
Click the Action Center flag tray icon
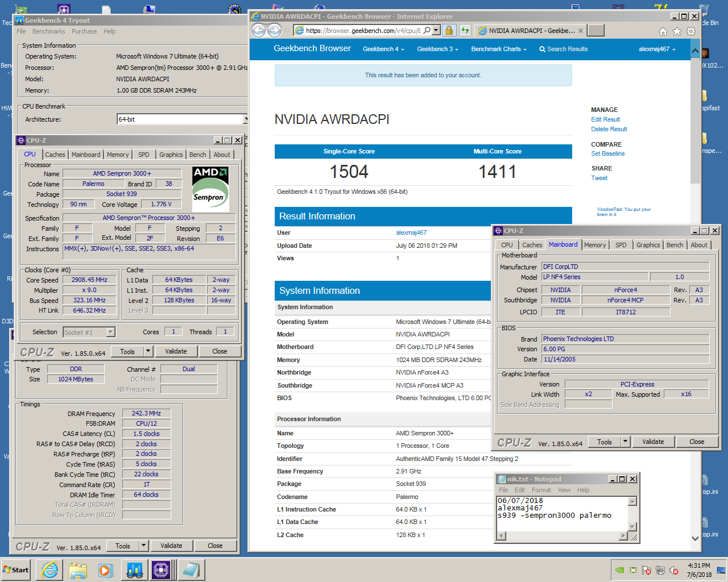click(647, 570)
